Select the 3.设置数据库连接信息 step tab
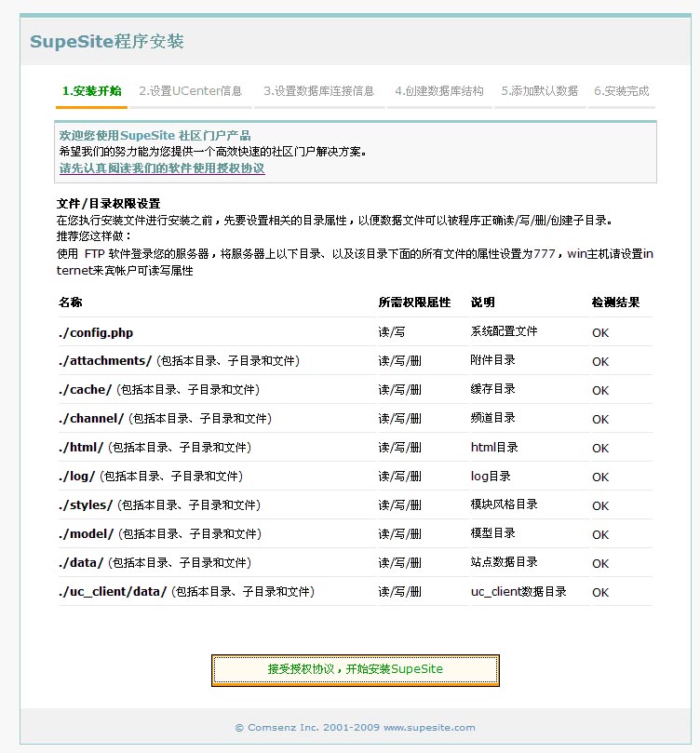Screen dimensions: 700x753 (318, 91)
